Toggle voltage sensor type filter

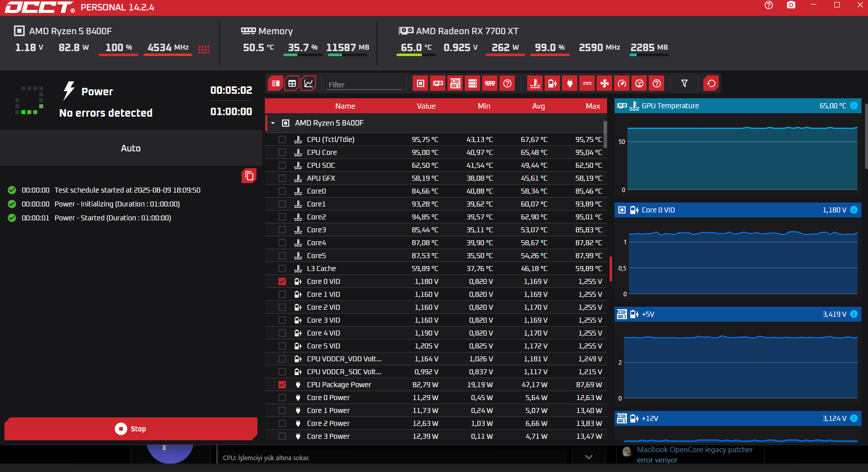point(553,83)
